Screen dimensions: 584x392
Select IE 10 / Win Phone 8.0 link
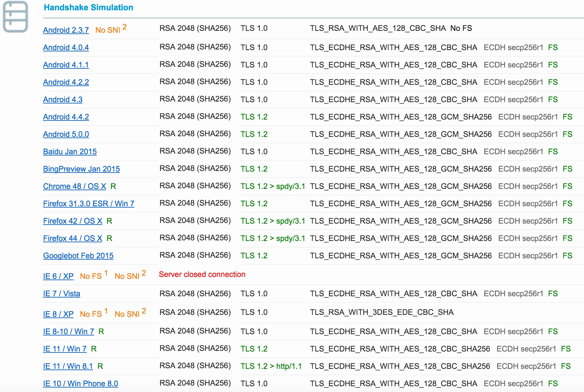tap(80, 384)
